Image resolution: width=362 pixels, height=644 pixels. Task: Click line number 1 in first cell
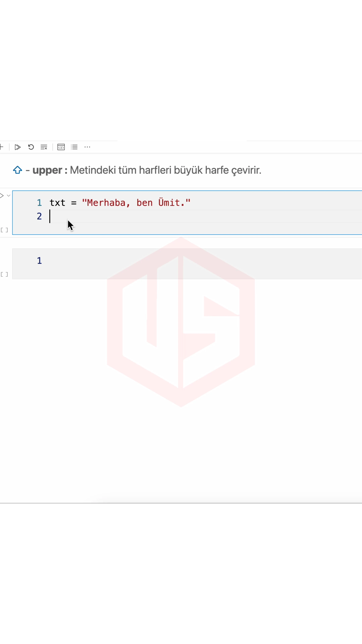(x=39, y=203)
